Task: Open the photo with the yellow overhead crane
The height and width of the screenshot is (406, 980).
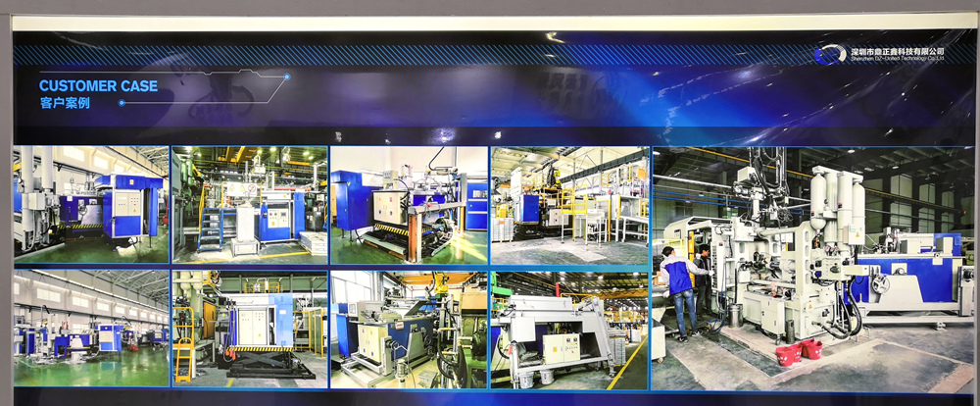Action: 409,329
